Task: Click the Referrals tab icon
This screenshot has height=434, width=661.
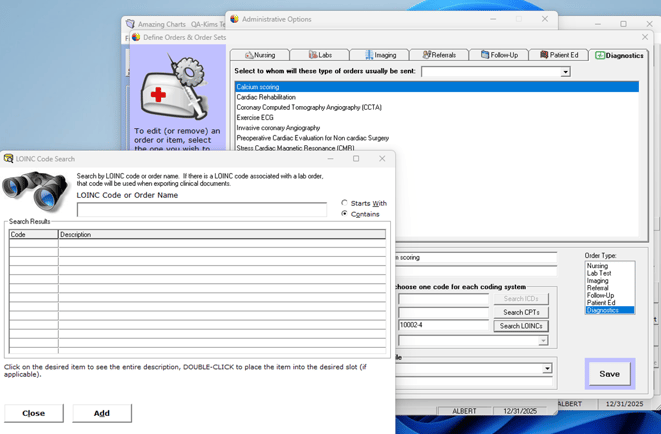Action: [426, 55]
